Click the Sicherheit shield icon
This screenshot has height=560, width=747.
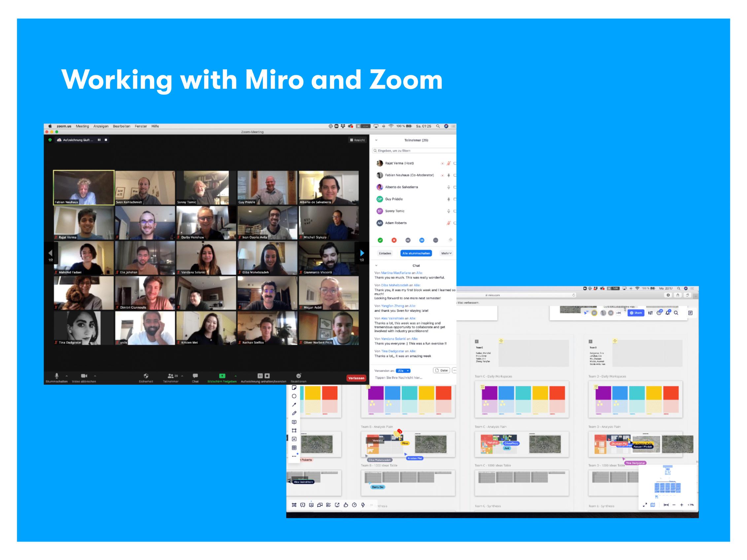[146, 376]
